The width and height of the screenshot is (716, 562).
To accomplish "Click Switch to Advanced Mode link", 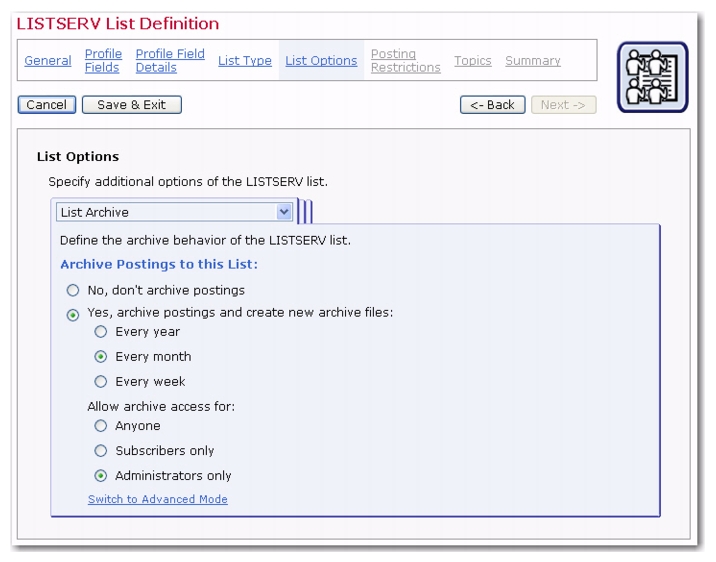I will point(158,499).
